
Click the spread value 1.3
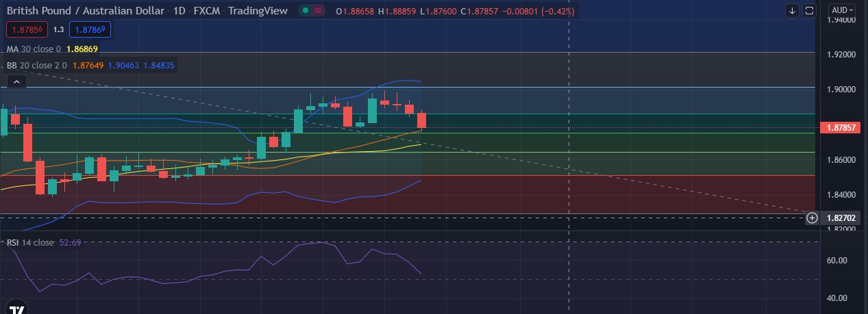[x=58, y=29]
